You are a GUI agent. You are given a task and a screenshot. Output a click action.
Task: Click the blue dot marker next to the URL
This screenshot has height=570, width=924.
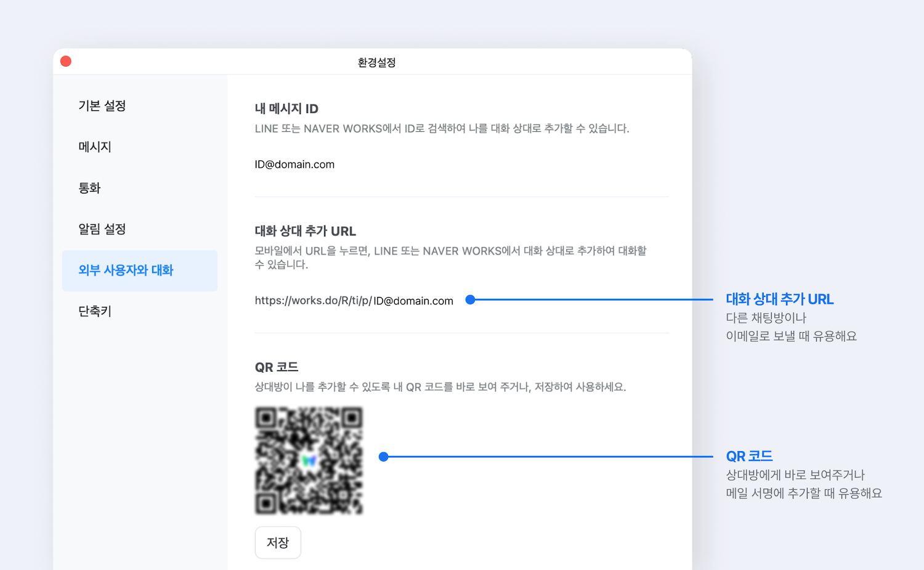point(471,300)
